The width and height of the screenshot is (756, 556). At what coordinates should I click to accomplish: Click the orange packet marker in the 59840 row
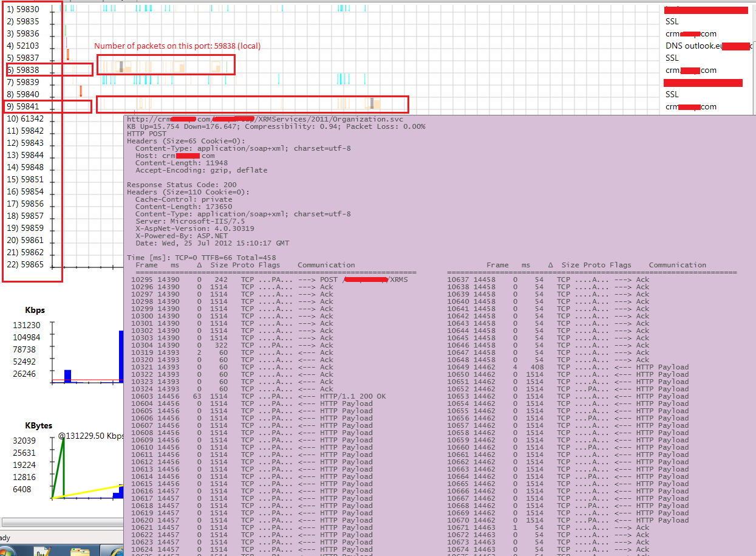tap(80, 91)
